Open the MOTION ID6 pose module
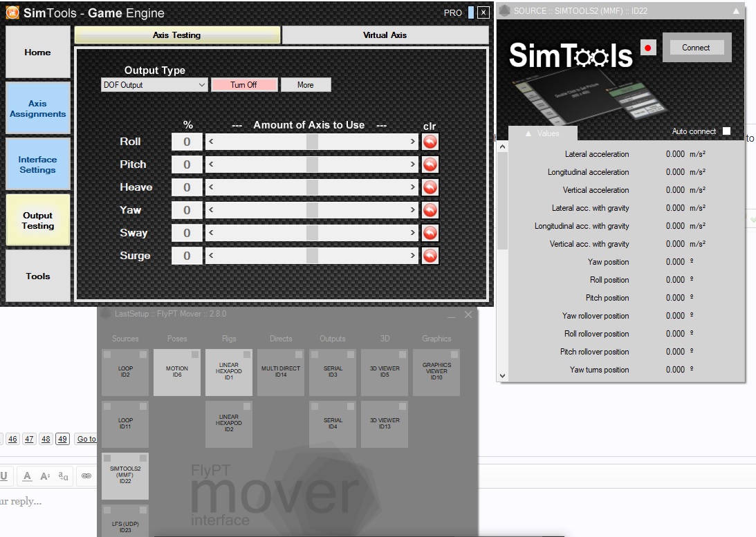The image size is (756, 537). 177,373
